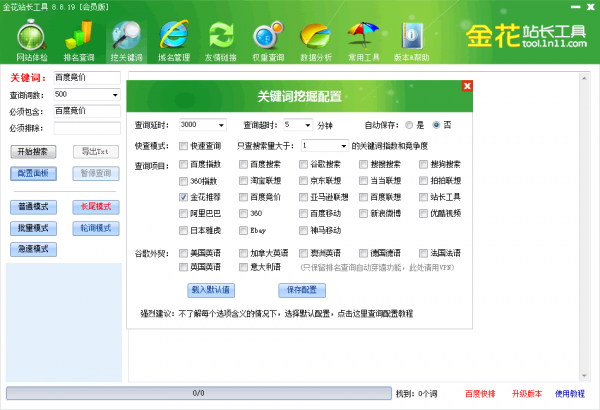Enable the Ebay checkbox

[x=243, y=230]
